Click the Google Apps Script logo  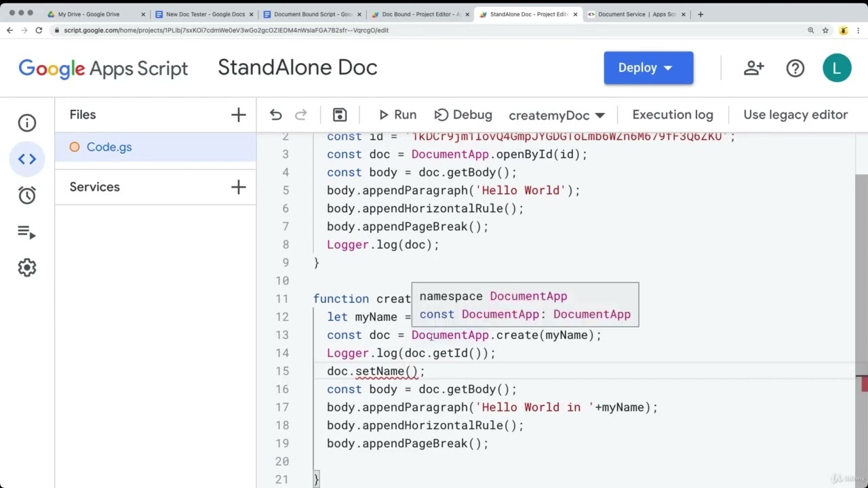(x=103, y=68)
